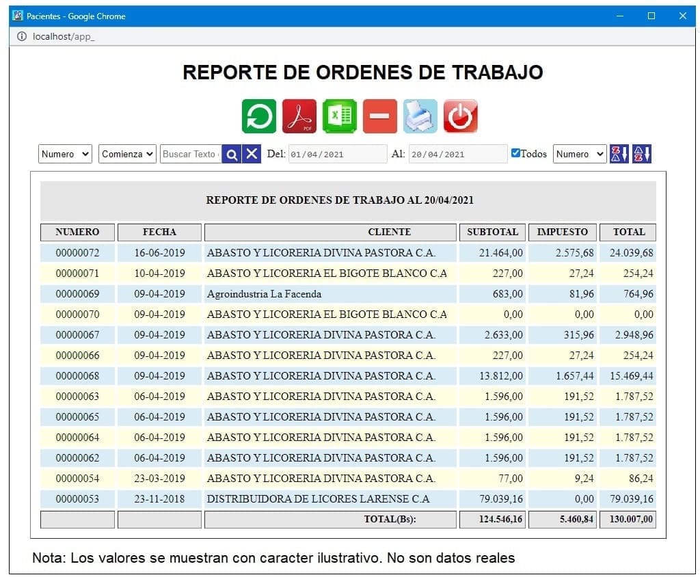Click the Nota disclaimer text
Viewport: 700px width, 588px height.
point(273,558)
